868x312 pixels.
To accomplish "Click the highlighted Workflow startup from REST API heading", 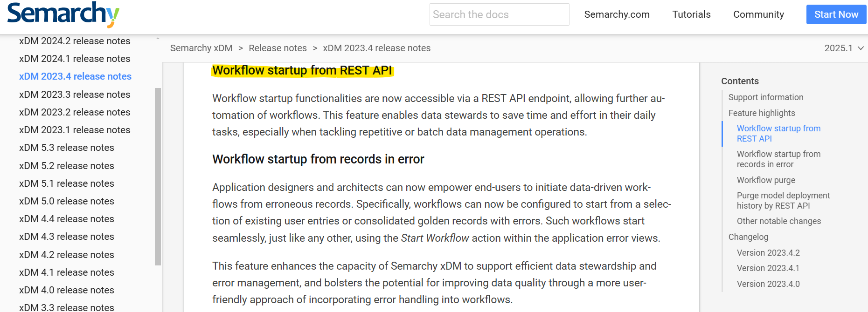I will pyautogui.click(x=302, y=70).
